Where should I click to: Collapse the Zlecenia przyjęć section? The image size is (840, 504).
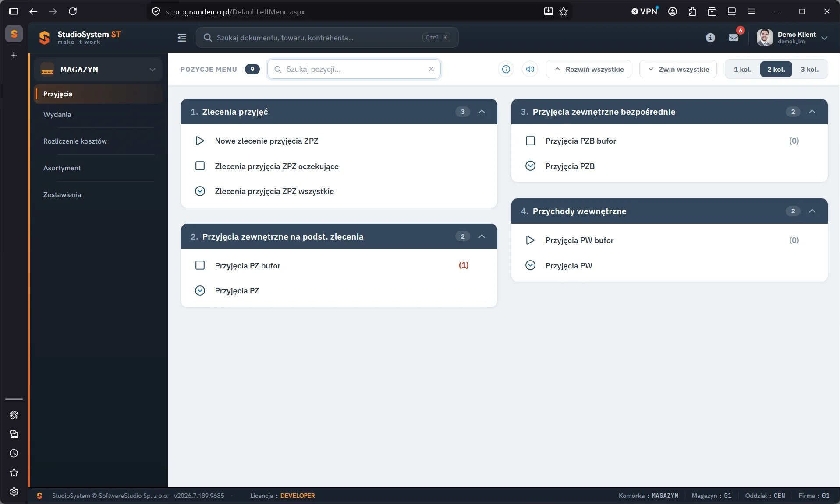482,112
